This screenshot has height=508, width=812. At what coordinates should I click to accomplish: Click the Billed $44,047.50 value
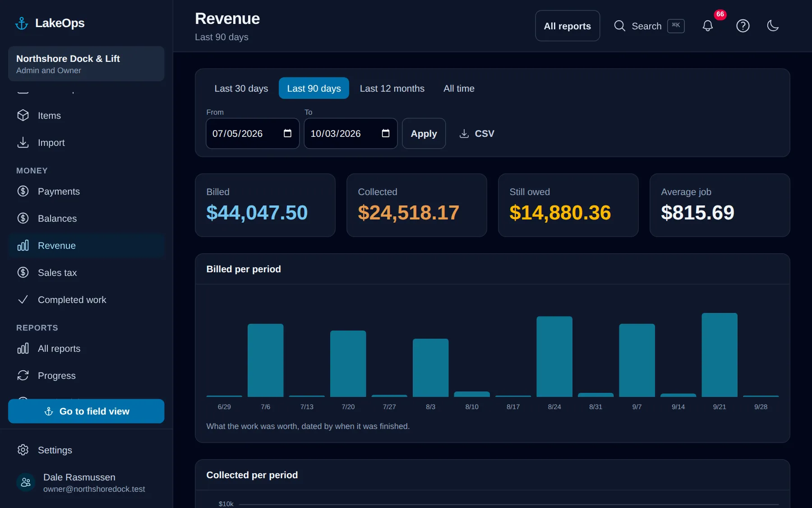[x=257, y=213]
